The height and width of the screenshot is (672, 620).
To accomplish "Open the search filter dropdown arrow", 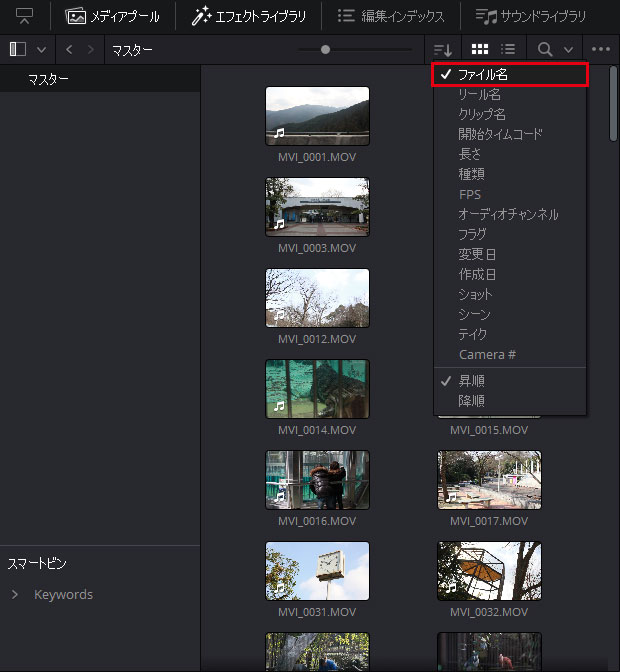I will click(568, 49).
